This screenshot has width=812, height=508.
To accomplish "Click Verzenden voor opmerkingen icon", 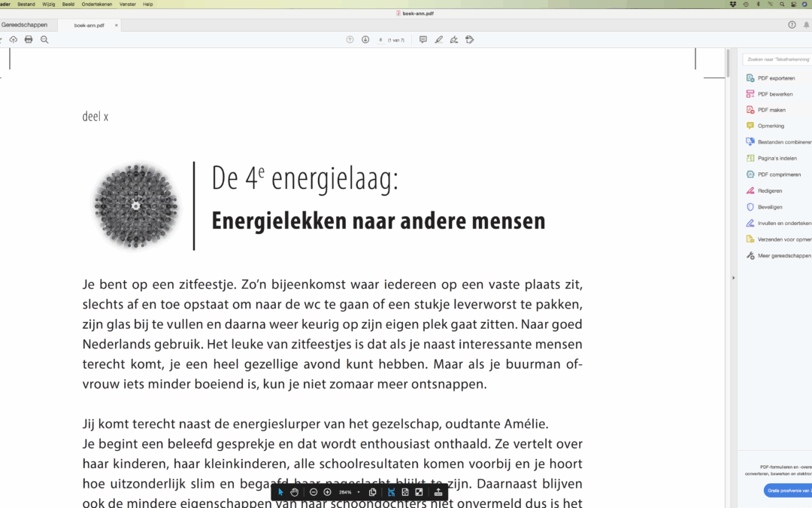I will click(x=750, y=239).
